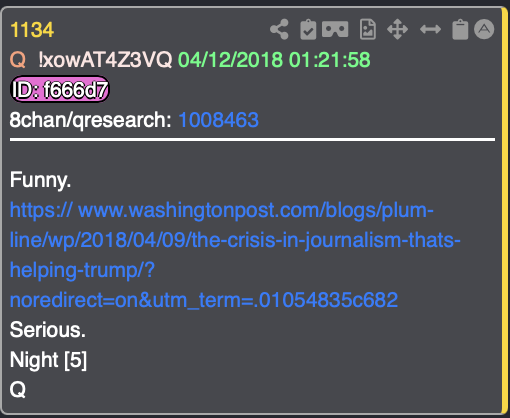
Task: Click the 8chan/qresearch board label
Action: coord(90,120)
